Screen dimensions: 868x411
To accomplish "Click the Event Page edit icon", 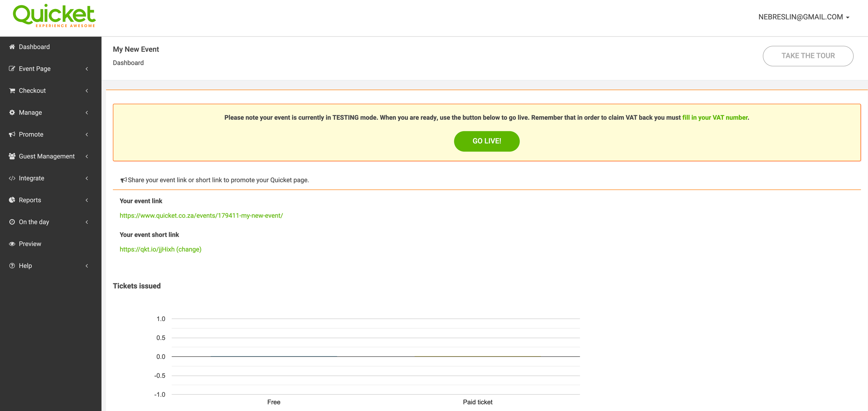I will [x=12, y=69].
